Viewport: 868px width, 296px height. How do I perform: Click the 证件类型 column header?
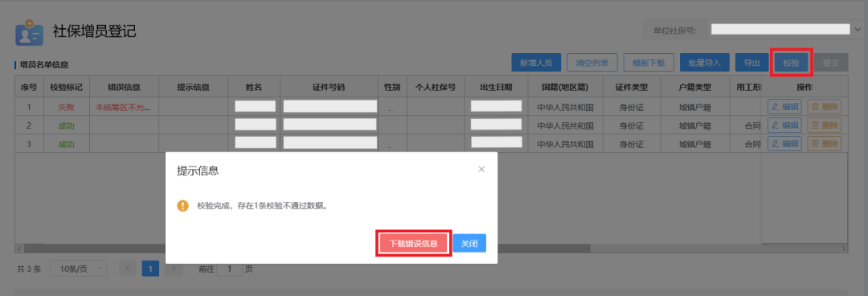click(x=631, y=87)
